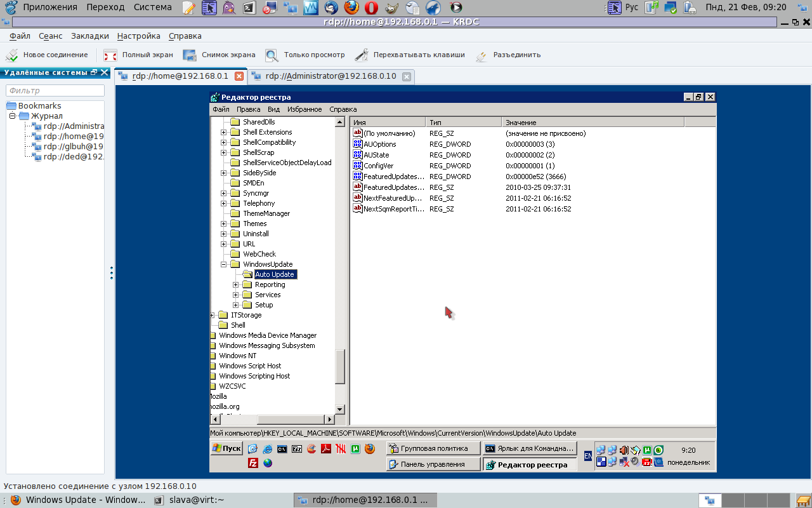
Task: Toggle the Только просмотр view-only mode
Action: pos(305,55)
